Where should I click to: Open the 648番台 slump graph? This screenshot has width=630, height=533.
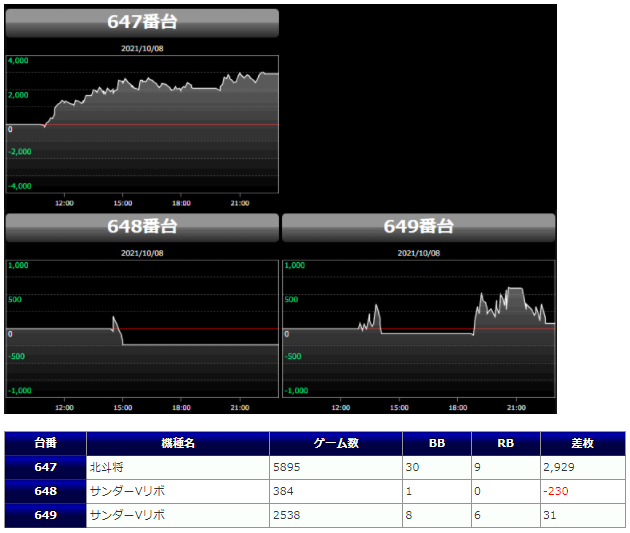tap(142, 329)
